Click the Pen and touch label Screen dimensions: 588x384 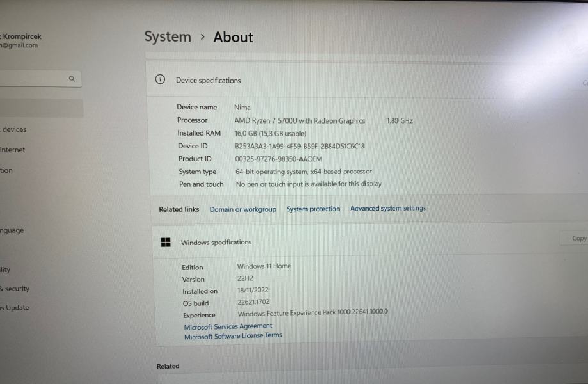point(202,184)
